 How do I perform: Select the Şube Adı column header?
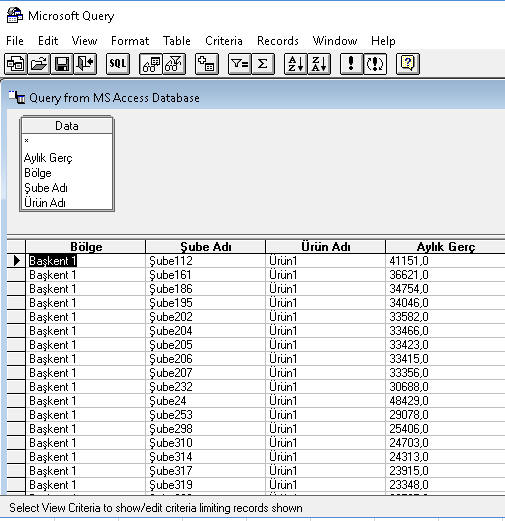pos(205,247)
